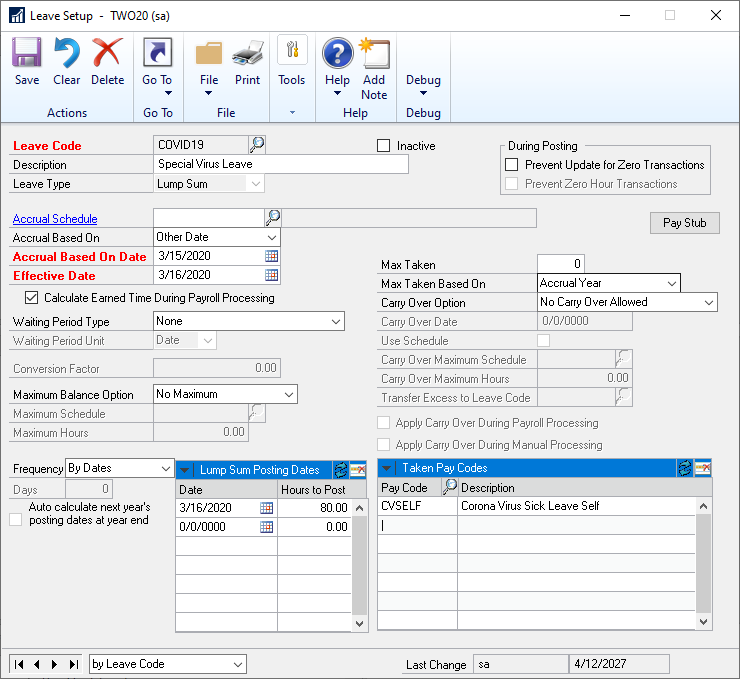The image size is (740, 679).
Task: Click delete-row icon in Taken Pay Codes header
Action: click(x=703, y=468)
